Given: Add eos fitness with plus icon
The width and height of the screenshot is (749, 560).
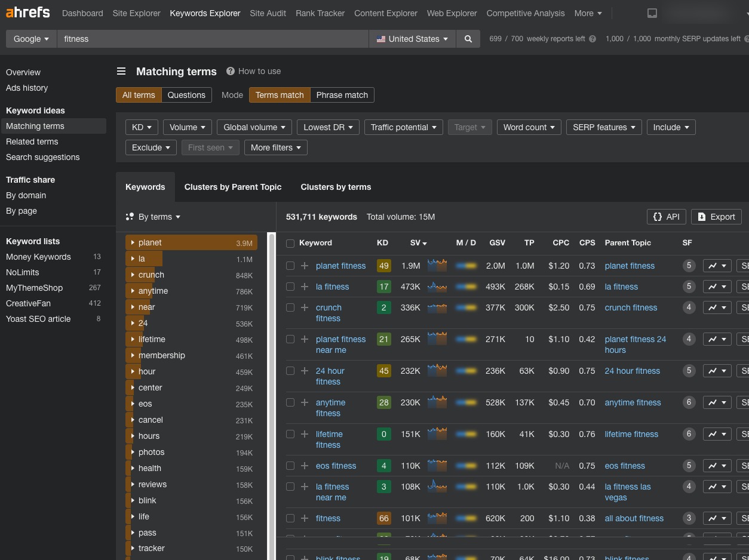Looking at the screenshot, I should [x=305, y=466].
